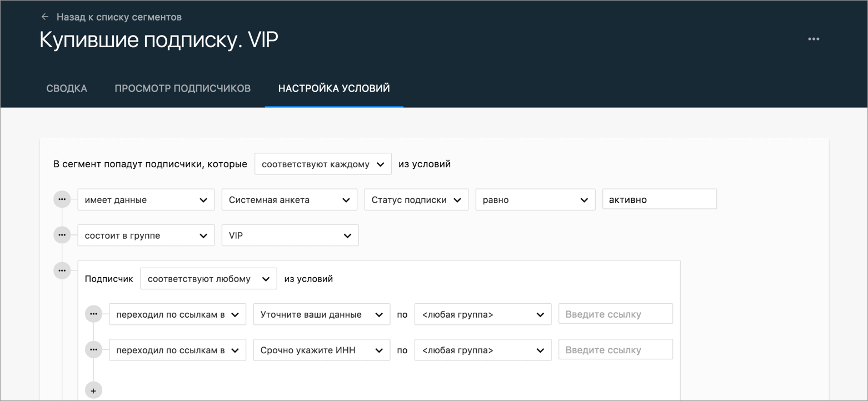Expand the 'Системная анкета' dropdown
Image resolution: width=868 pixels, height=401 pixels.
tap(289, 199)
